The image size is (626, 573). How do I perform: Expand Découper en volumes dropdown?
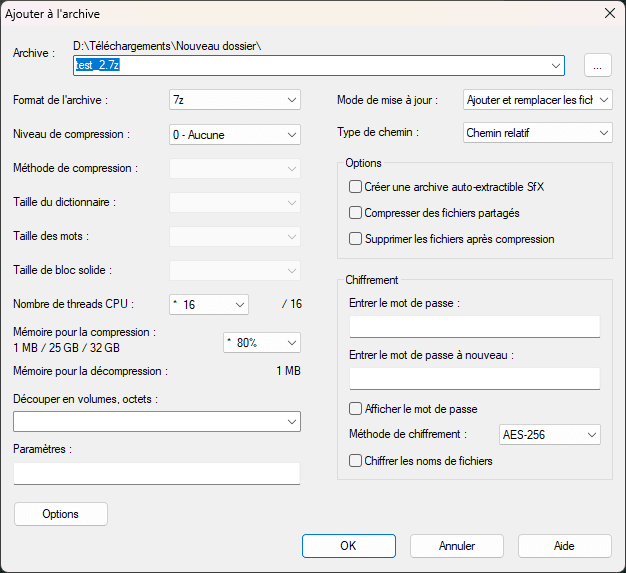(157, 423)
